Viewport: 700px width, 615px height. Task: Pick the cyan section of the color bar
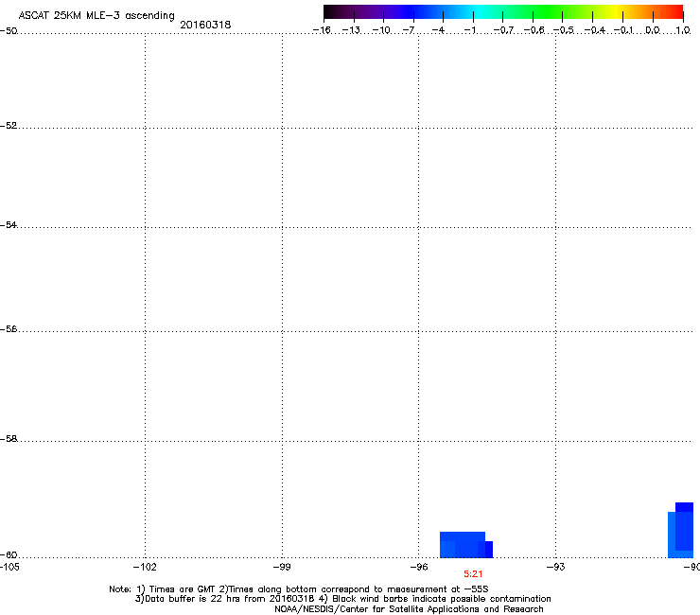[x=480, y=11]
